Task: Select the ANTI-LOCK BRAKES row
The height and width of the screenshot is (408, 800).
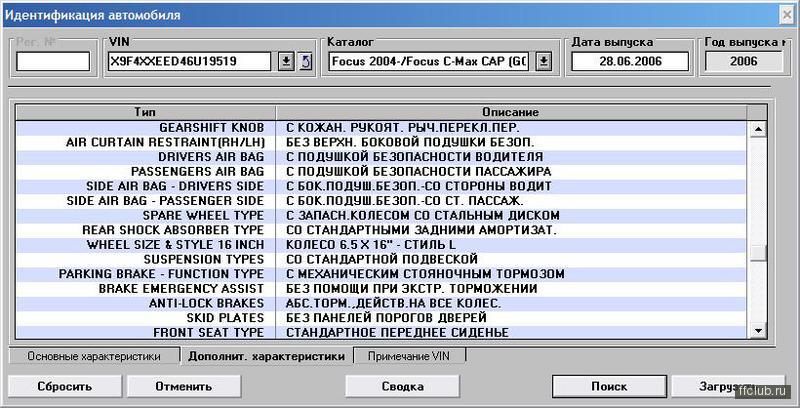Action: [x=381, y=303]
